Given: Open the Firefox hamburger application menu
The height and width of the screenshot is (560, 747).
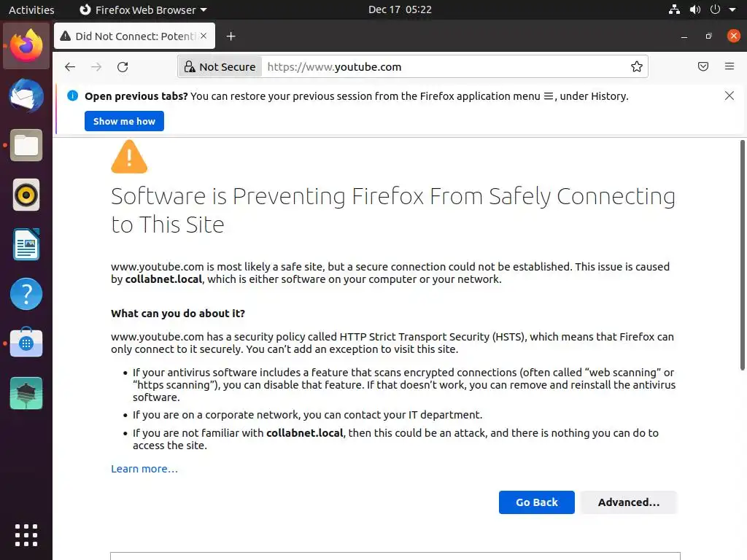Looking at the screenshot, I should pos(729,67).
